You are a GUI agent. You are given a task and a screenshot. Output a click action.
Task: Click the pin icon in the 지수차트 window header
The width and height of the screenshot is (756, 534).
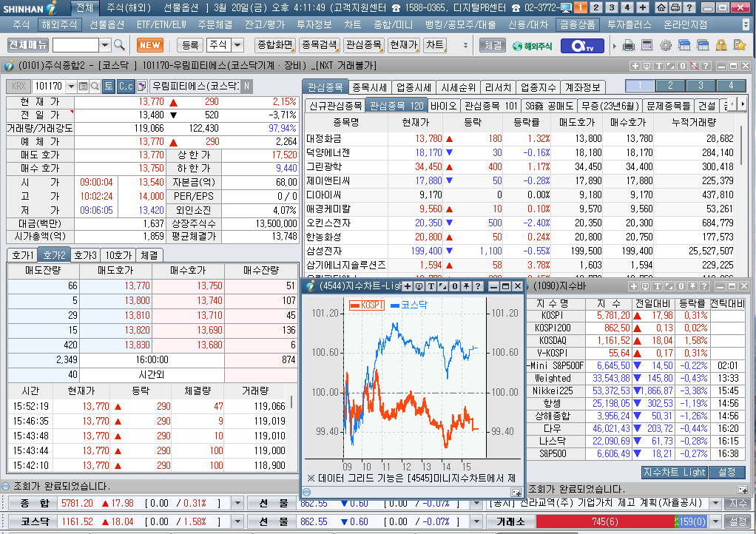tap(466, 286)
